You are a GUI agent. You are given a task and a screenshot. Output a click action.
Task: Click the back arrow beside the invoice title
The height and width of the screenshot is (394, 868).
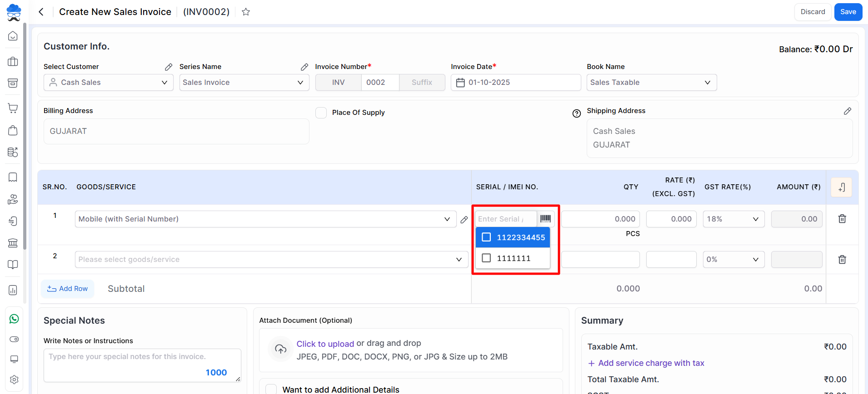click(41, 12)
